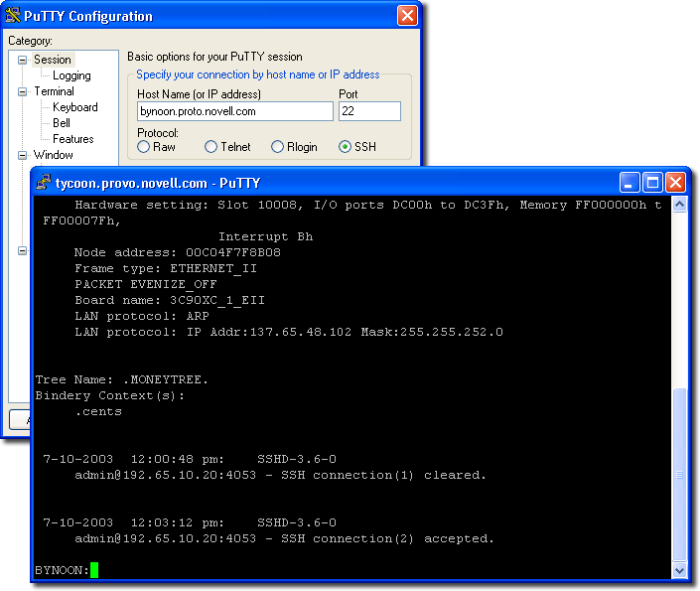Click the partially hidden lower tree expander in Category

click(x=22, y=250)
